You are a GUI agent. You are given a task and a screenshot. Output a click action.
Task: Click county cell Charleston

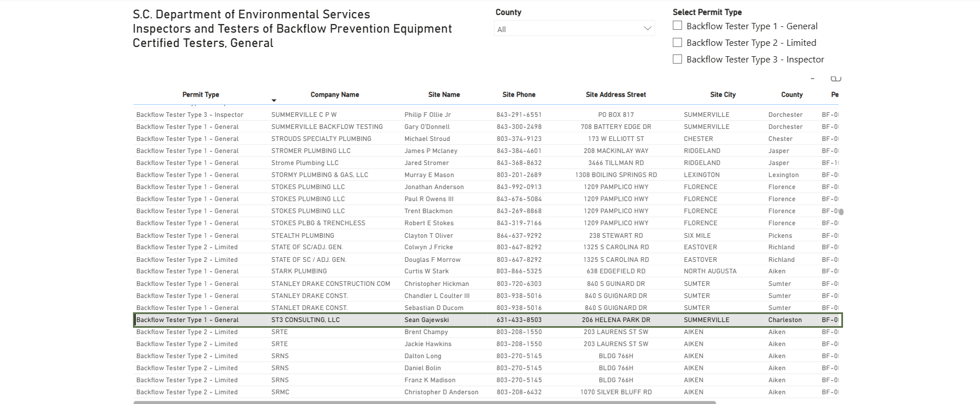pyautogui.click(x=785, y=320)
